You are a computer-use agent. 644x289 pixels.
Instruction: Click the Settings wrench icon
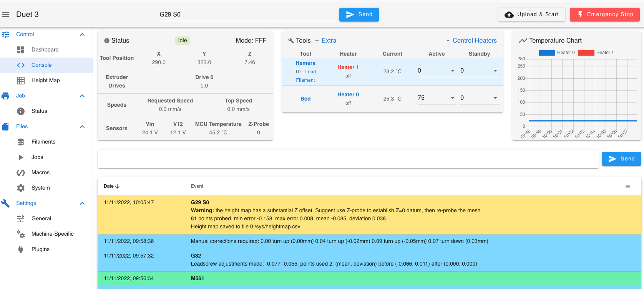pyautogui.click(x=5, y=203)
